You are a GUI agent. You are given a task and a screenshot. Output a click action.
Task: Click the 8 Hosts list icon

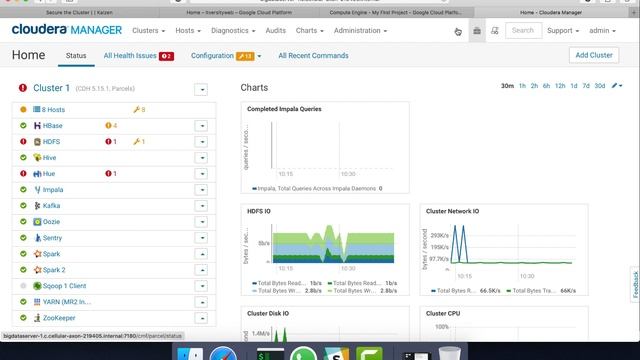coord(36,109)
